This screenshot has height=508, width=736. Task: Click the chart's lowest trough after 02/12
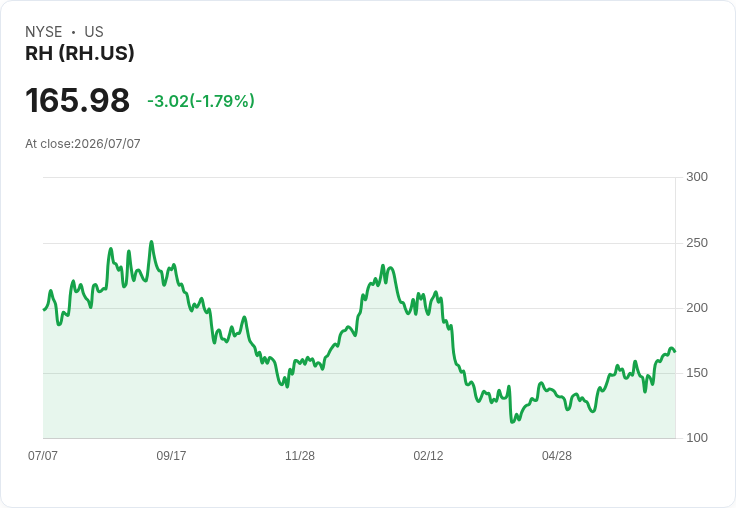tap(512, 422)
